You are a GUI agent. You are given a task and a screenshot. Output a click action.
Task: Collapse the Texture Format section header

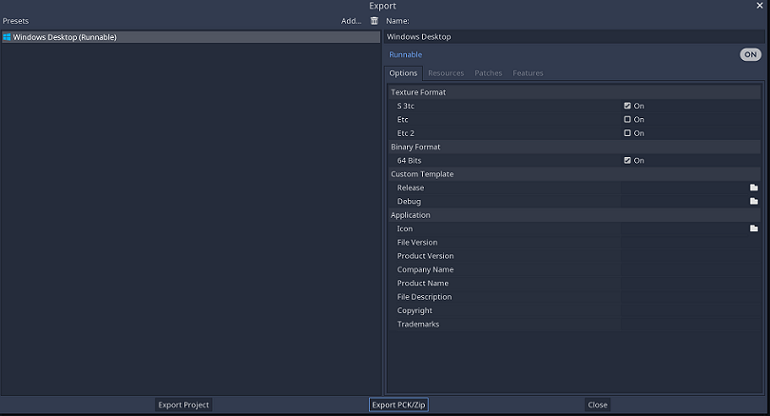point(574,92)
